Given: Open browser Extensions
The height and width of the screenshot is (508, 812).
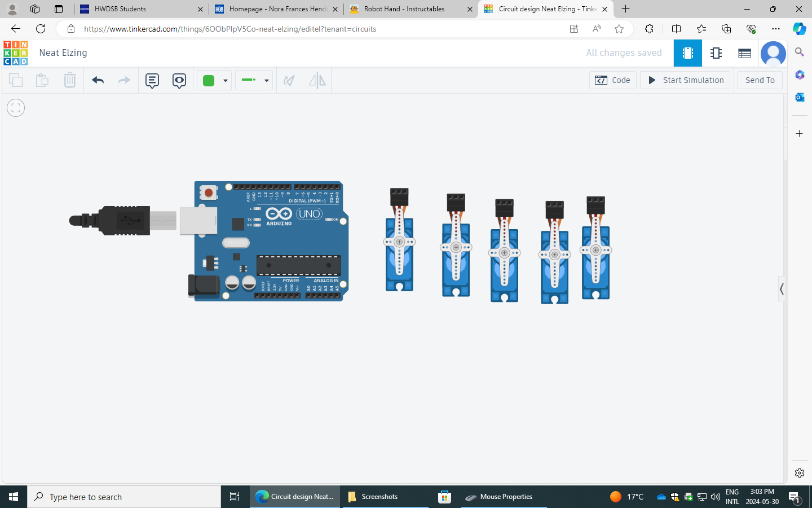Looking at the screenshot, I should (x=649, y=29).
